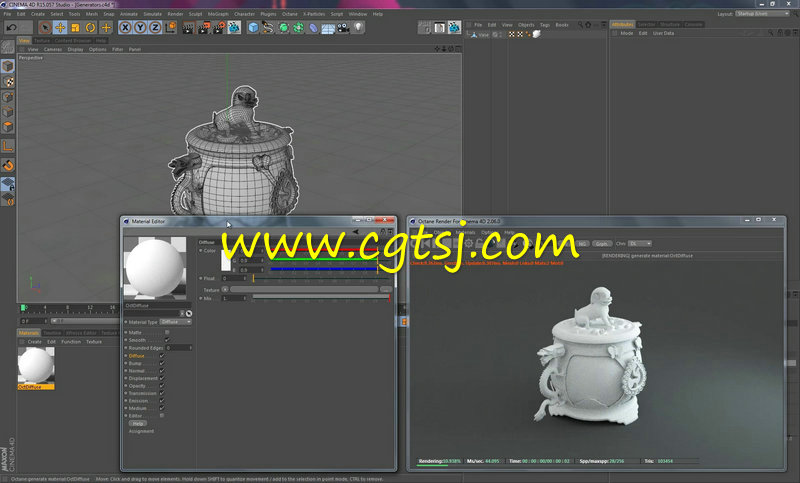Click the blue B color slider

point(324,269)
